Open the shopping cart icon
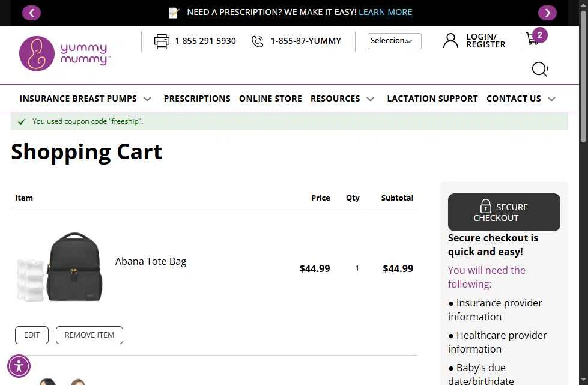This screenshot has height=385, width=588. [532, 38]
